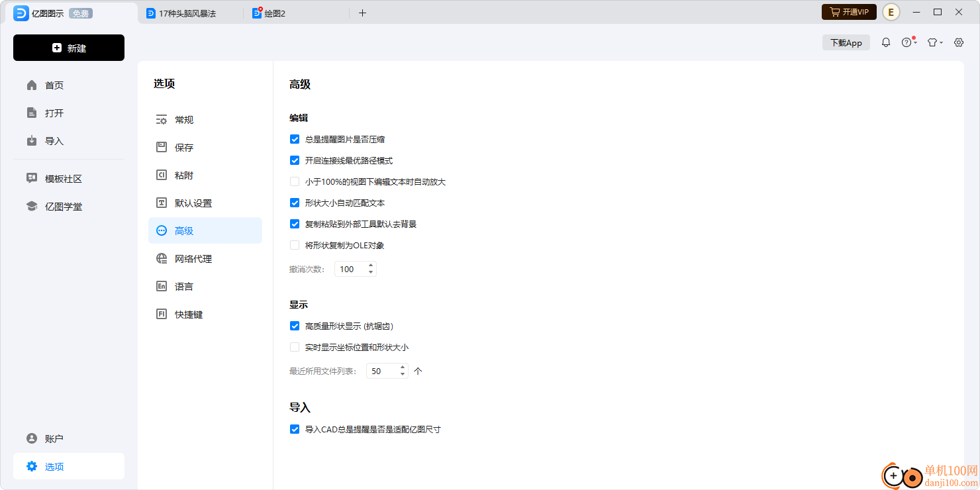
Task: Click the 亿图图示 app logo icon
Action: pos(21,13)
